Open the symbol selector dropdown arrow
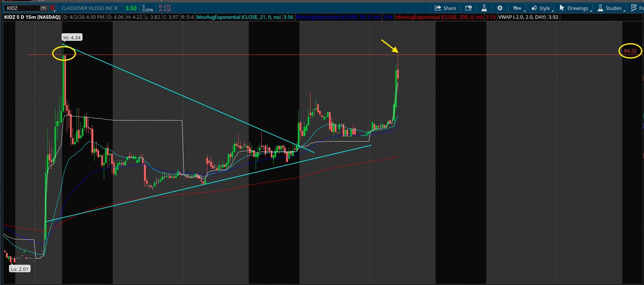The height and width of the screenshot is (285, 644). 42,9
